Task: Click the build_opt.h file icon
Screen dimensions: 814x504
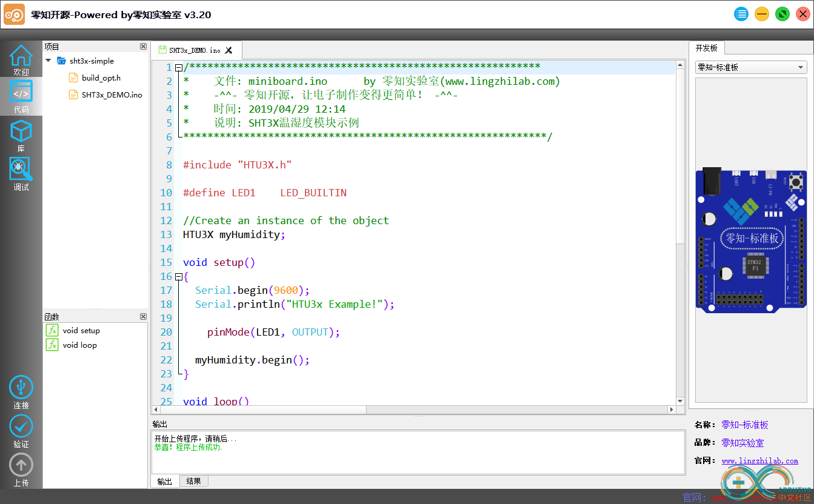Action: click(73, 78)
